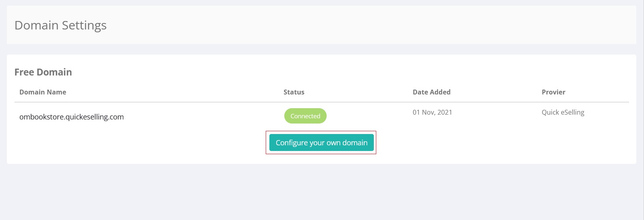Click the Free Domain section heading
644x220 pixels.
tap(43, 72)
